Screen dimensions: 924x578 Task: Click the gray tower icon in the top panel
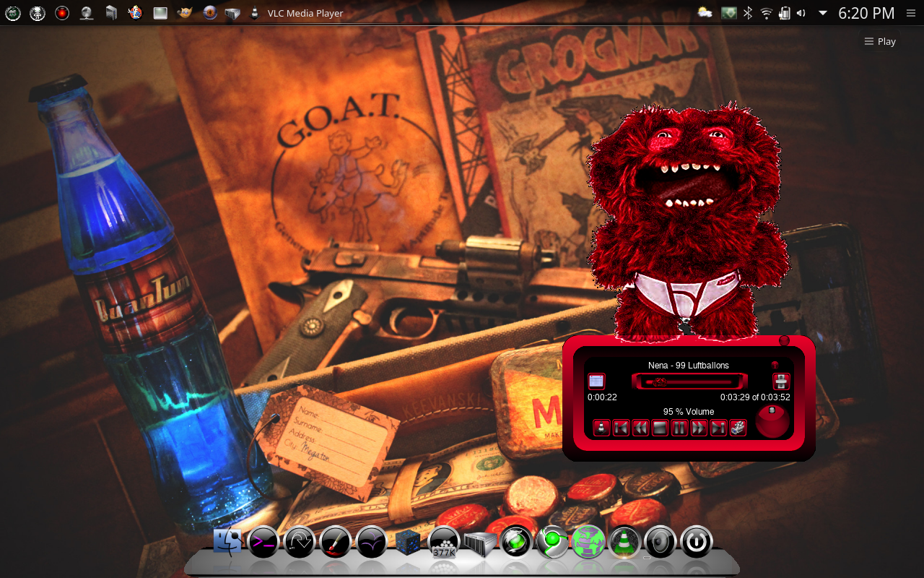111,13
